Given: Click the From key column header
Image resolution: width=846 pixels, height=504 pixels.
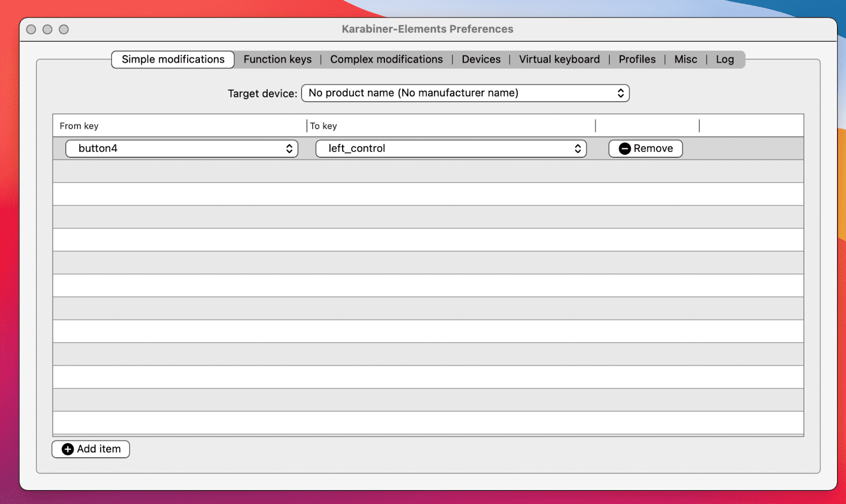Looking at the screenshot, I should click(180, 126).
